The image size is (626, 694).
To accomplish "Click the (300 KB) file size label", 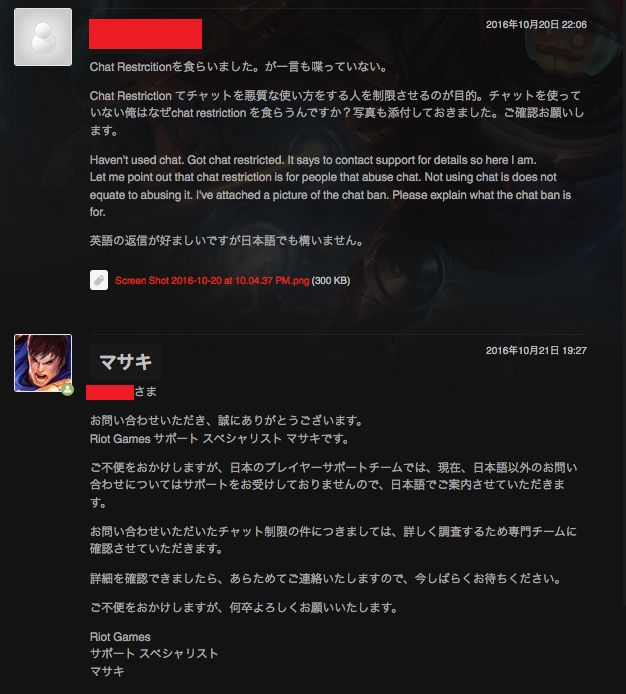I will (x=331, y=281).
